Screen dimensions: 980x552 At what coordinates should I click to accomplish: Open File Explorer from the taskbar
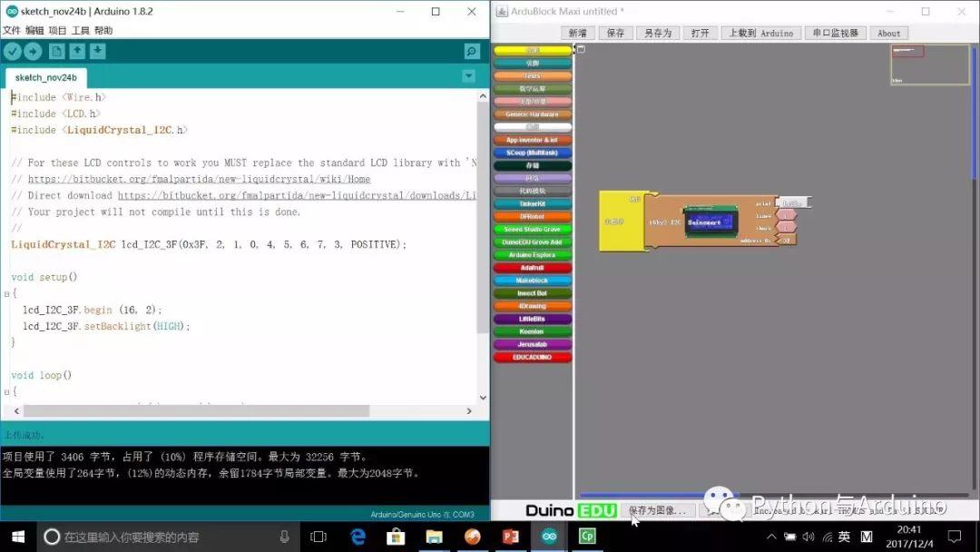tap(434, 537)
